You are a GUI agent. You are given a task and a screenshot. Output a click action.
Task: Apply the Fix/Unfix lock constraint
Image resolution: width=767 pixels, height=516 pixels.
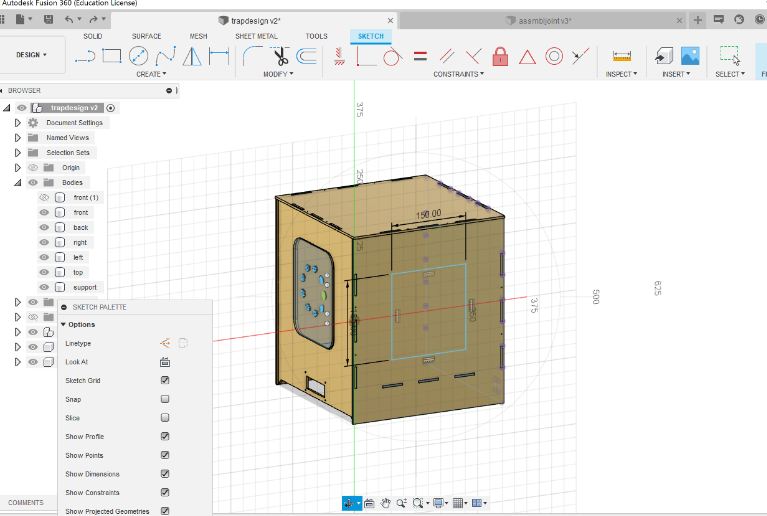[x=500, y=56]
